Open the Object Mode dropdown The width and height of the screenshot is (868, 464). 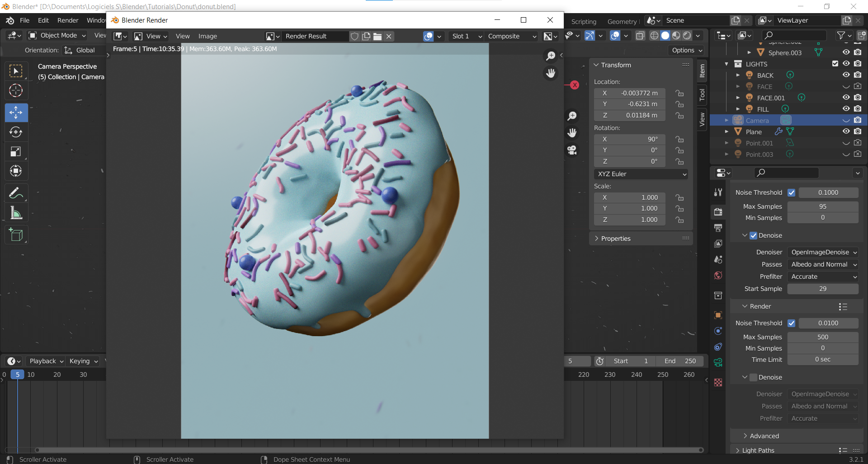(57, 35)
